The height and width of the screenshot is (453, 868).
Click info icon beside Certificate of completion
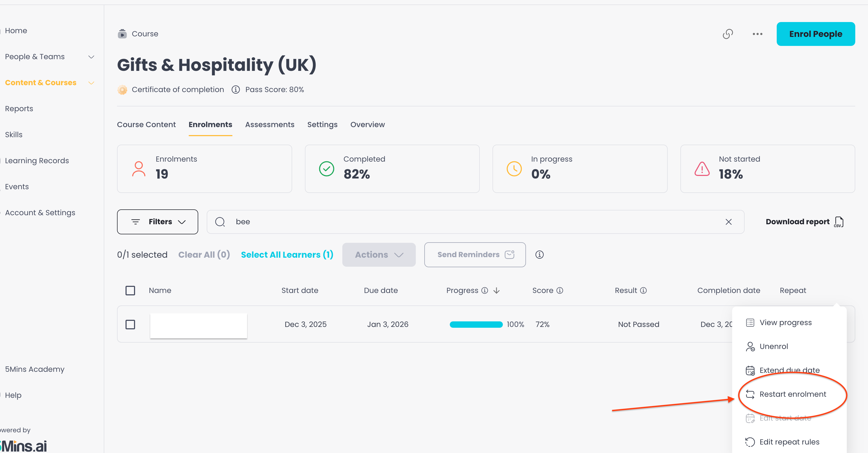click(x=236, y=90)
